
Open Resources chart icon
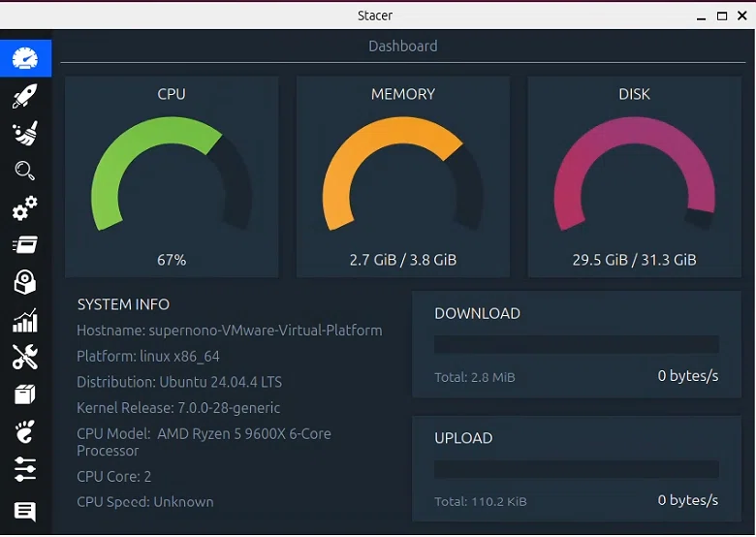tap(25, 320)
